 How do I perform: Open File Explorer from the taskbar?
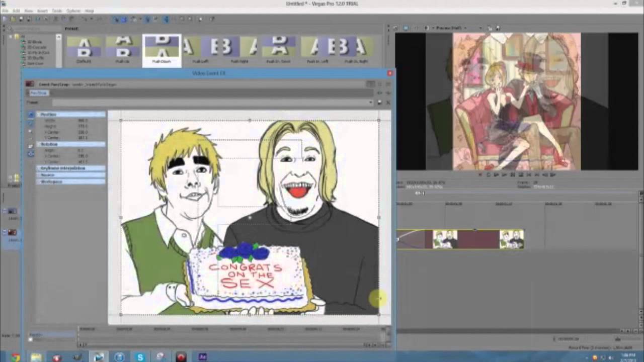tap(36, 357)
